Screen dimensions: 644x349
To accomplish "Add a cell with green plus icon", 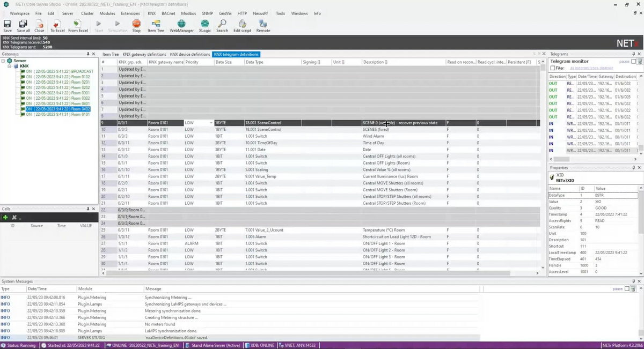I will coord(5,218).
